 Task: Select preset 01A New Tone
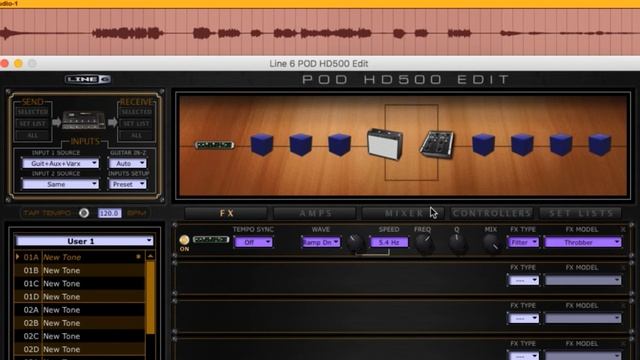[x=80, y=257]
